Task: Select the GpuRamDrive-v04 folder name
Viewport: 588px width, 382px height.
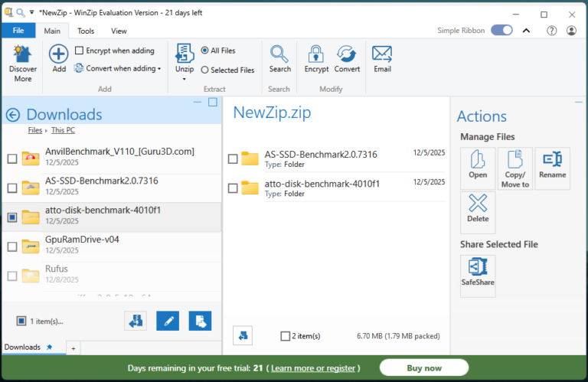Action: [x=82, y=239]
